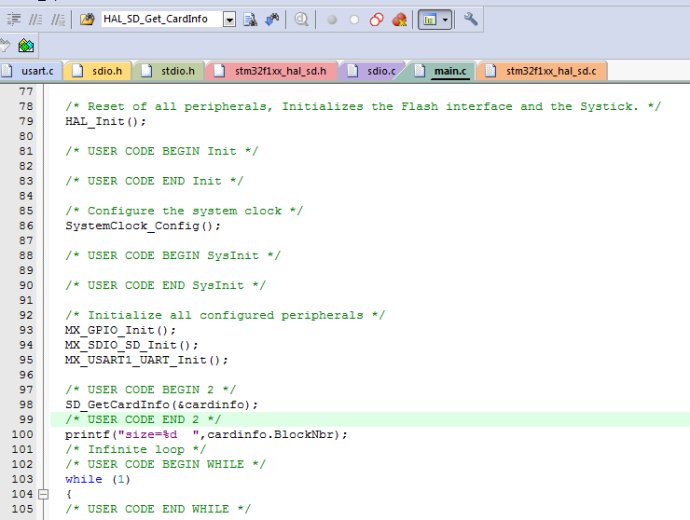
Task: Click the enable/disable breakpoint white circle icon
Action: 354,20
